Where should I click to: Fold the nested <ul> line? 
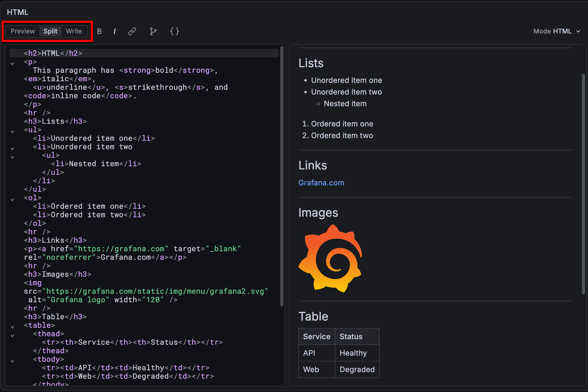coord(12,157)
